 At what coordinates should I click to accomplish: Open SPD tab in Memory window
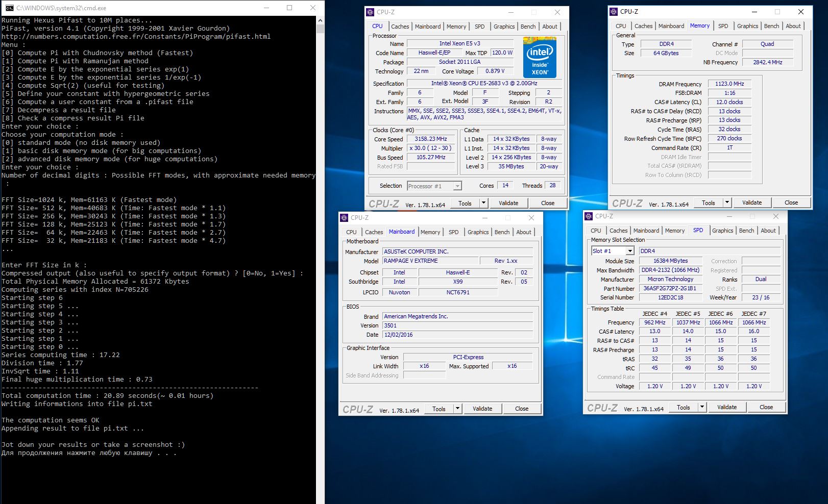click(723, 26)
